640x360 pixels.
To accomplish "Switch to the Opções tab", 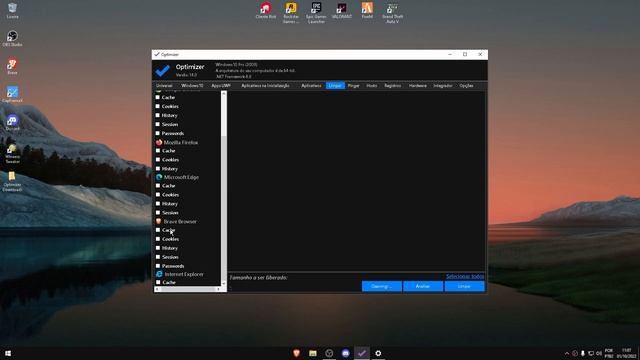I will point(467,86).
